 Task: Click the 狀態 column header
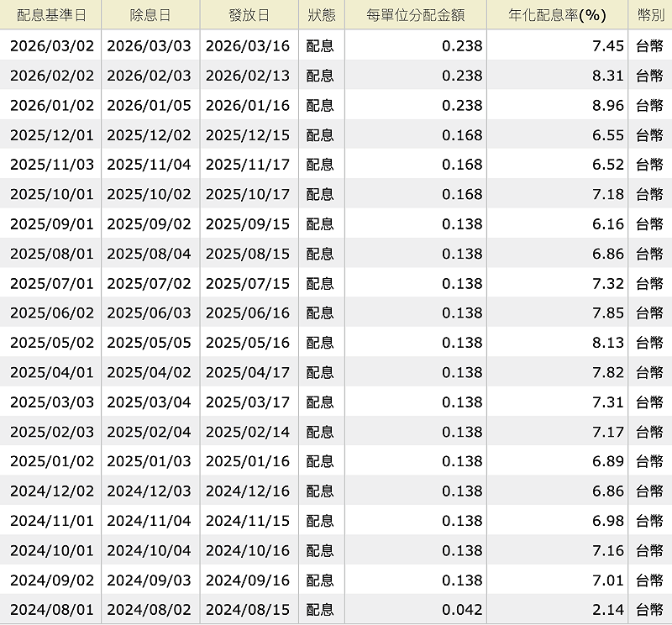(321, 14)
